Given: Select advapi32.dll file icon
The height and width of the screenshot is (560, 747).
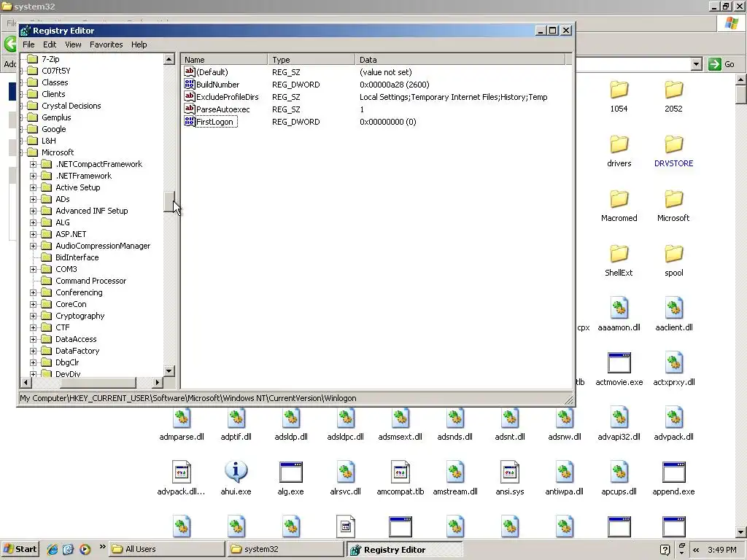Looking at the screenshot, I should click(619, 418).
